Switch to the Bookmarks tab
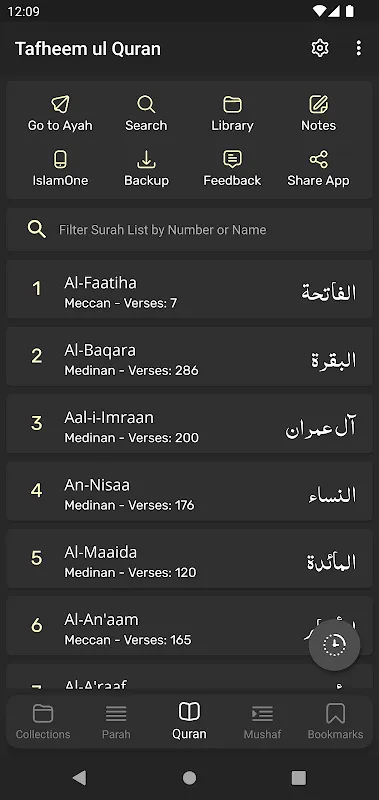 point(335,721)
